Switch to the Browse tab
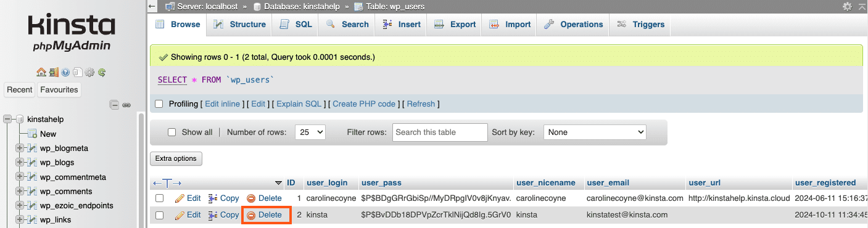The width and height of the screenshot is (868, 228). pyautogui.click(x=178, y=25)
